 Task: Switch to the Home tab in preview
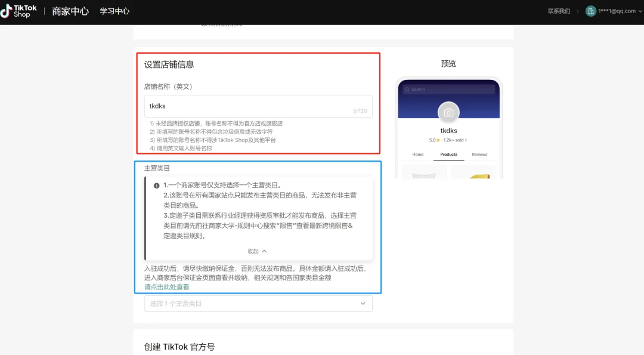click(417, 155)
